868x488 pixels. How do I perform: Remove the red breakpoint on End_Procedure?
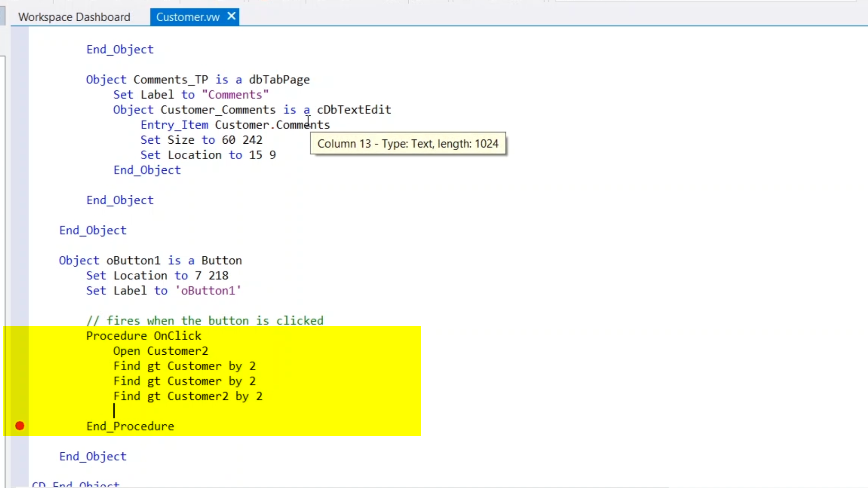point(19,426)
